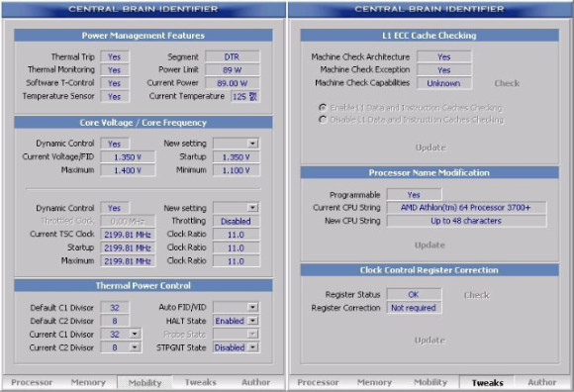
Task: Click the Register Status OK value
Action: (414, 295)
